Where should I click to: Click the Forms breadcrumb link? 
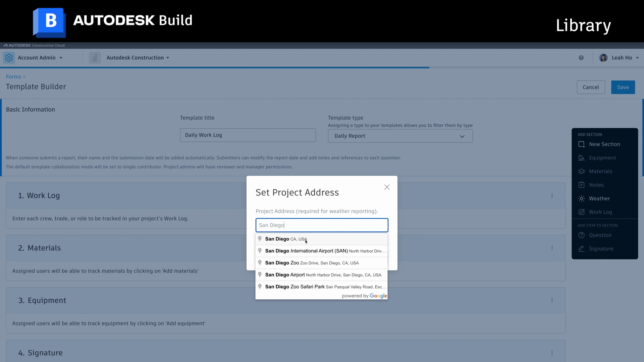[13, 77]
